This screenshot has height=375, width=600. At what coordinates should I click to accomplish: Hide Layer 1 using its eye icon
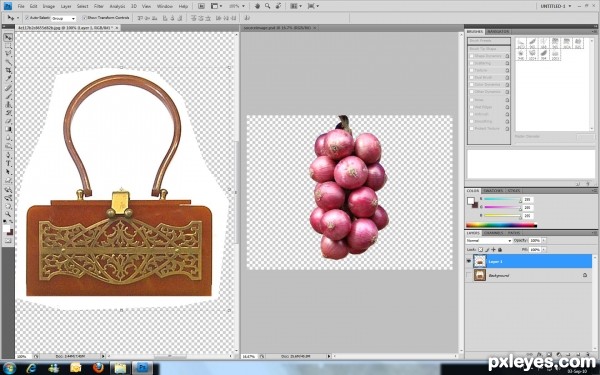coord(469,261)
